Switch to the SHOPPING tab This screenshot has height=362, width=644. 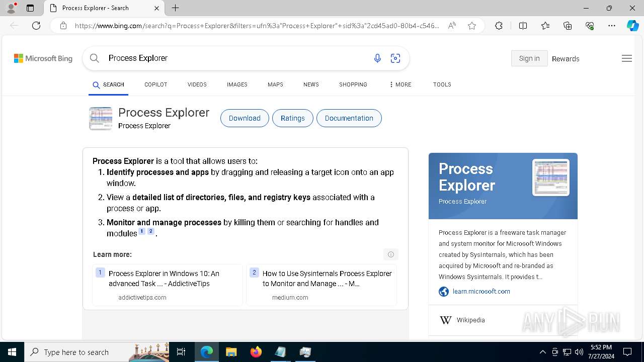point(353,84)
